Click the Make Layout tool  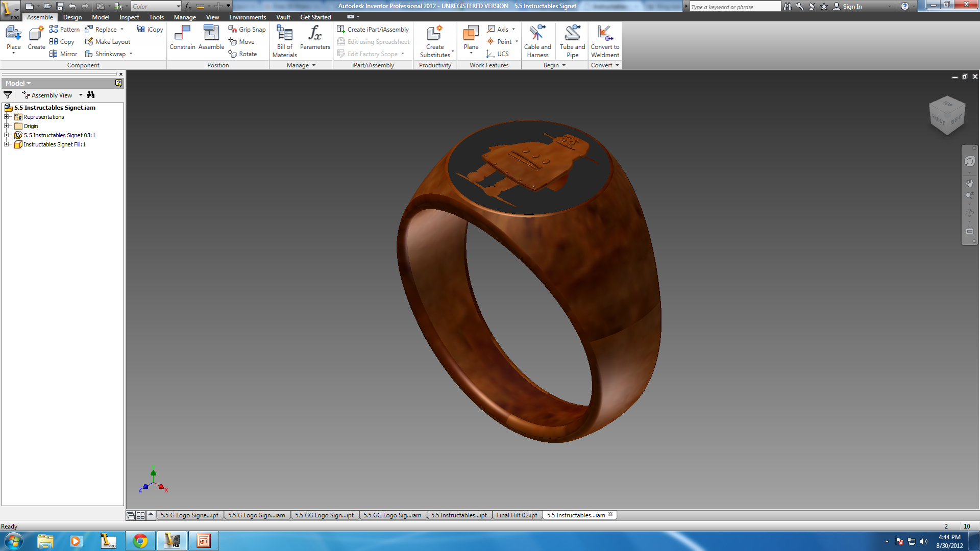tap(107, 42)
